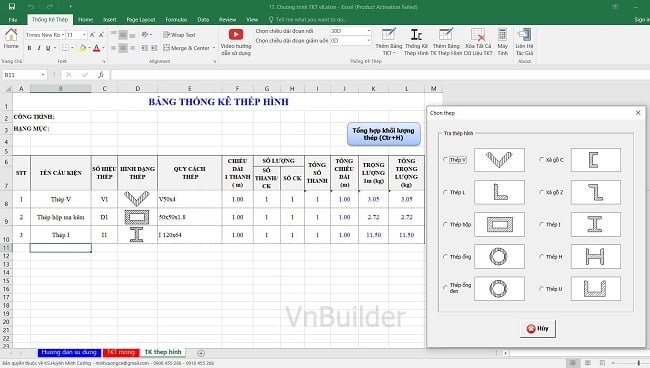Click the Hủy button in dialog
The height and width of the screenshot is (368, 650).
click(x=538, y=329)
